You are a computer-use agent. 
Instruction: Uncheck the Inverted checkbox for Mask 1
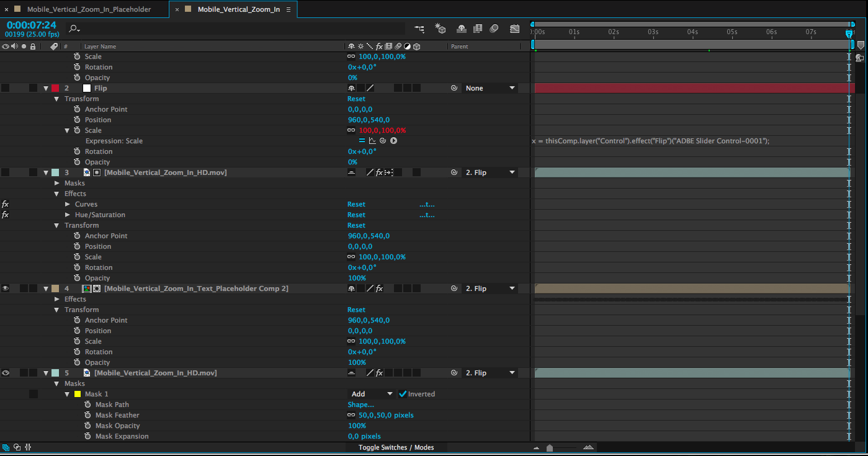pyautogui.click(x=403, y=394)
